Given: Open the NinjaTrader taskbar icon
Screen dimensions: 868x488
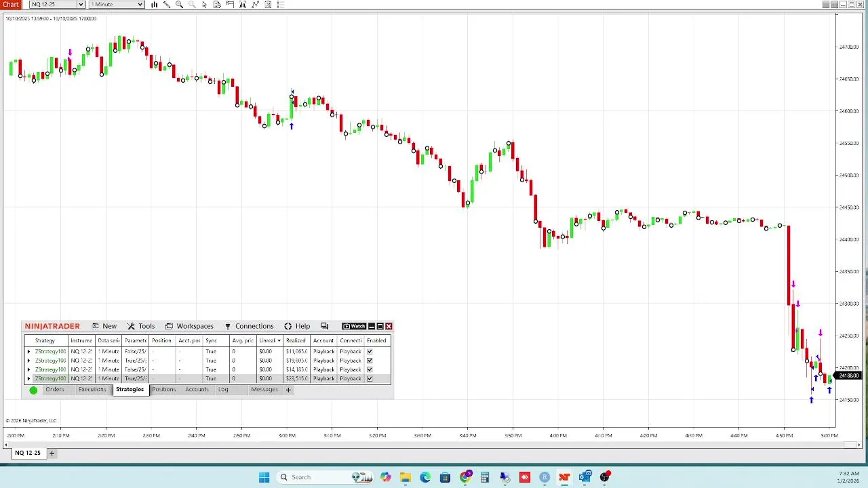Looking at the screenshot, I should tap(564, 477).
